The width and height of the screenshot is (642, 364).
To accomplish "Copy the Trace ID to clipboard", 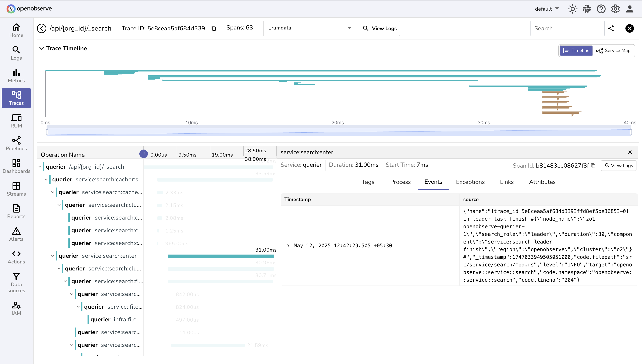I will [x=214, y=28].
